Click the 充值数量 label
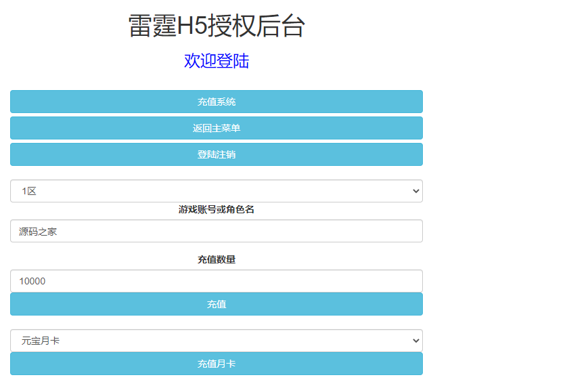Image resolution: width=588 pixels, height=388 pixels. pyautogui.click(x=217, y=259)
